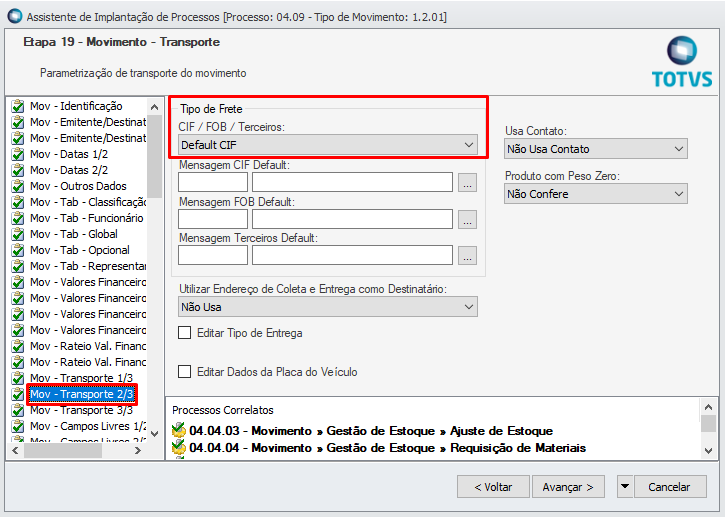The height and width of the screenshot is (517, 725).
Task: Open Utilizar Endereço de Coleta e Entrega dropdown
Action: point(328,307)
